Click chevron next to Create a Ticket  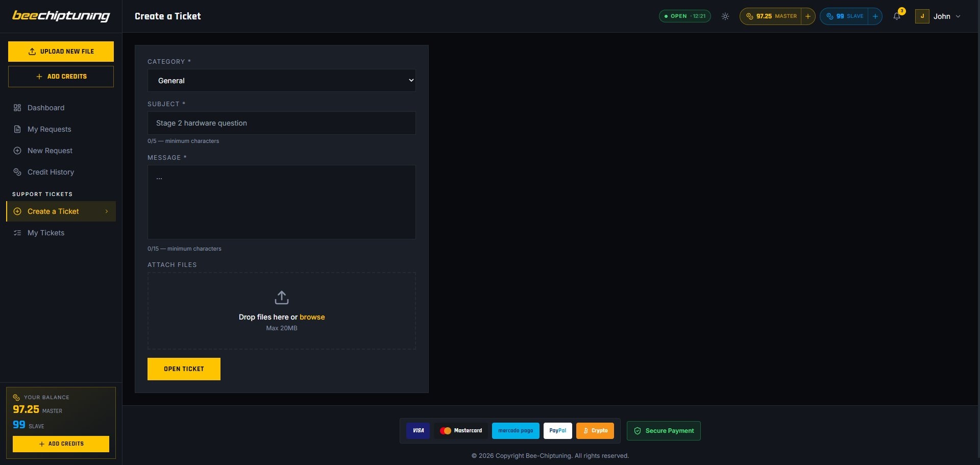[x=106, y=211]
